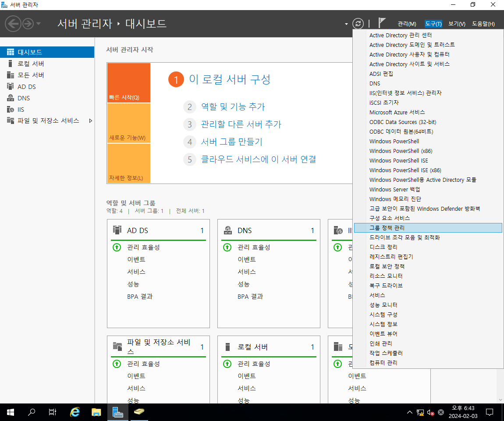Click the forward navigation arrow
Image resolution: width=504 pixels, height=421 pixels.
tap(28, 24)
